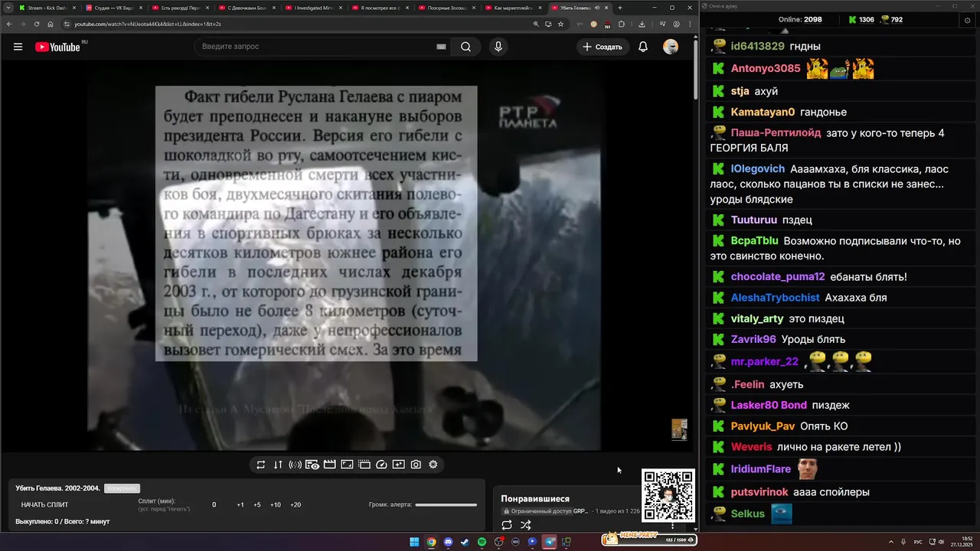Open the chat user 'AleshaTrybochist' profile
Screen dimensions: 980x551
776,298
